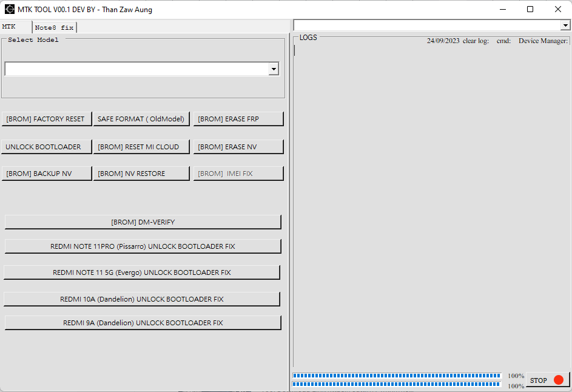Viewport: 572px width, 392px height.
Task: Run [BROM] FACTORY RESET
Action: (x=46, y=118)
